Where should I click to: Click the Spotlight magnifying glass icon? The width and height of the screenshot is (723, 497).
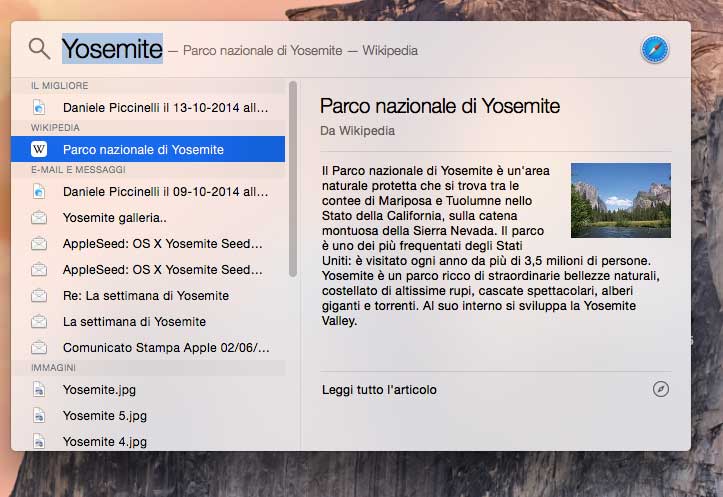[39, 49]
